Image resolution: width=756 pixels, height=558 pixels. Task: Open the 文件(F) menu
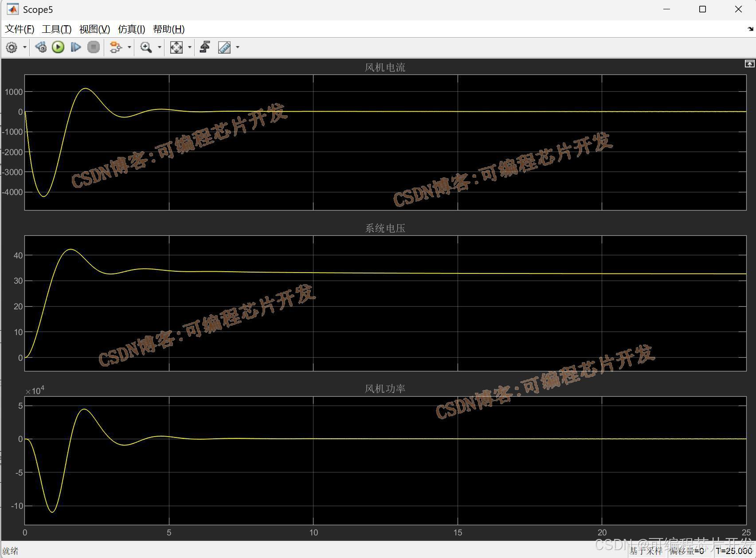[20, 29]
